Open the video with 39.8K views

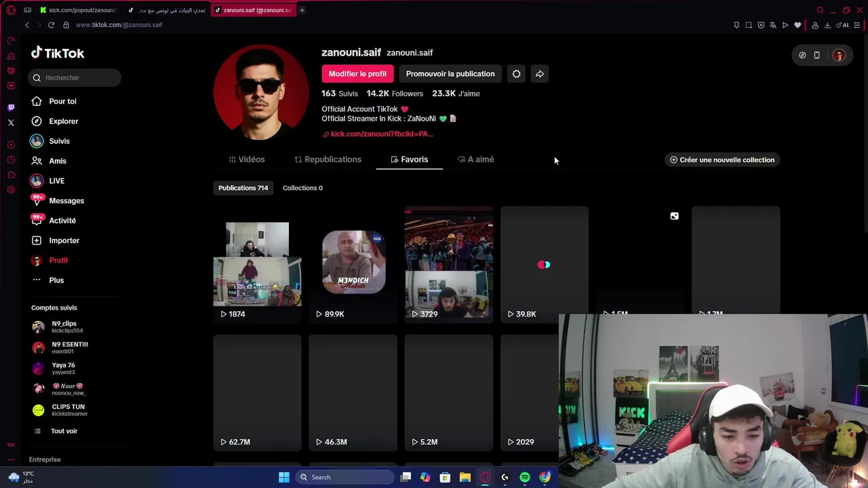coord(544,264)
